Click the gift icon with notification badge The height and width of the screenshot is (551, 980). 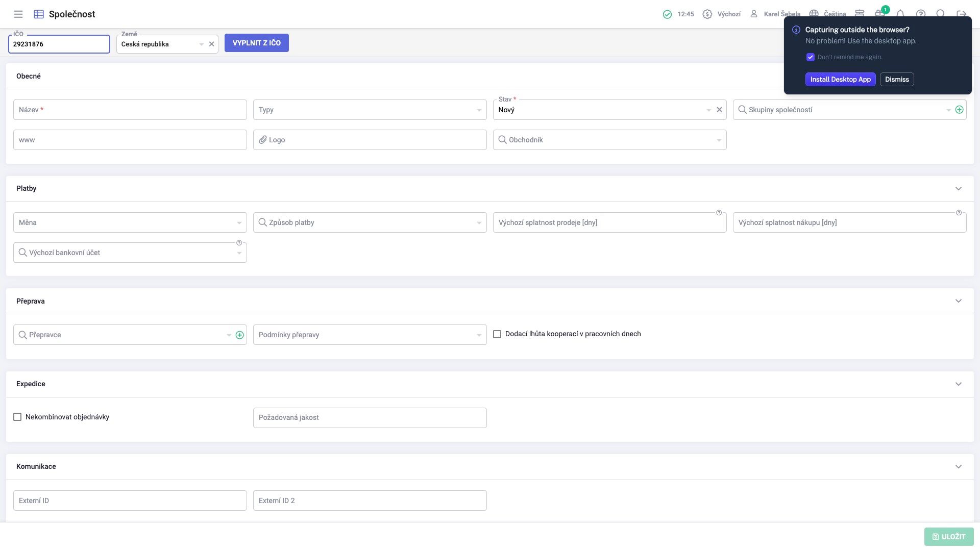[879, 14]
